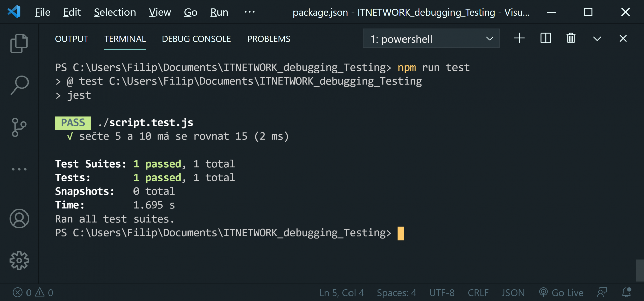
Task: Open the File menu
Action: [42, 12]
